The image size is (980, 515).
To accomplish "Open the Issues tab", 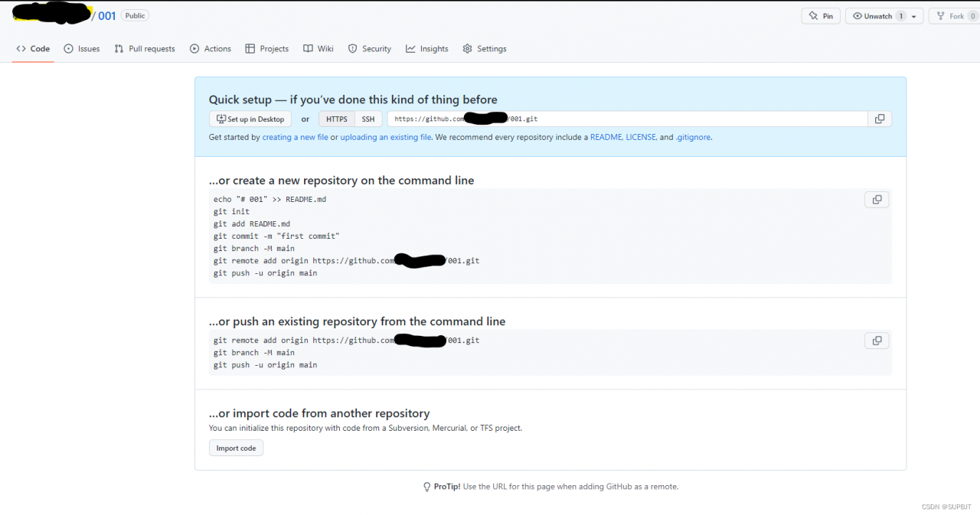I will point(82,48).
